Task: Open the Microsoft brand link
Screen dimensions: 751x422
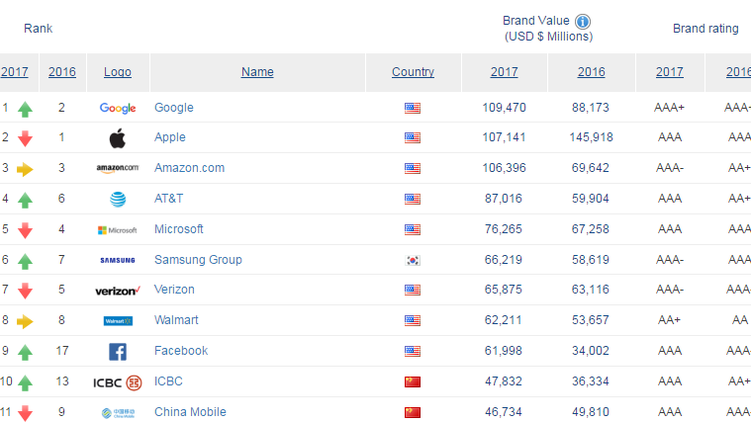Action: point(179,229)
